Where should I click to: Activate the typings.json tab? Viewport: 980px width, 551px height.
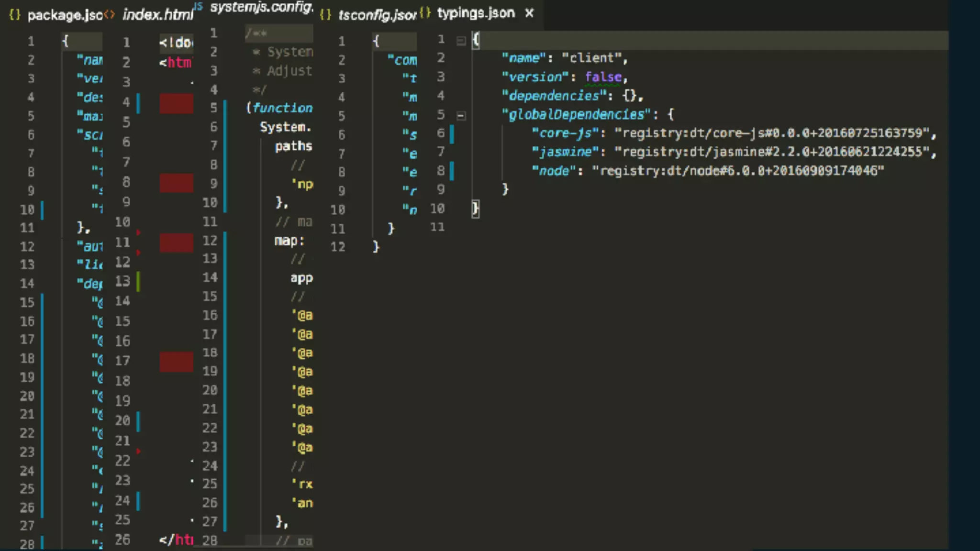[x=476, y=13]
